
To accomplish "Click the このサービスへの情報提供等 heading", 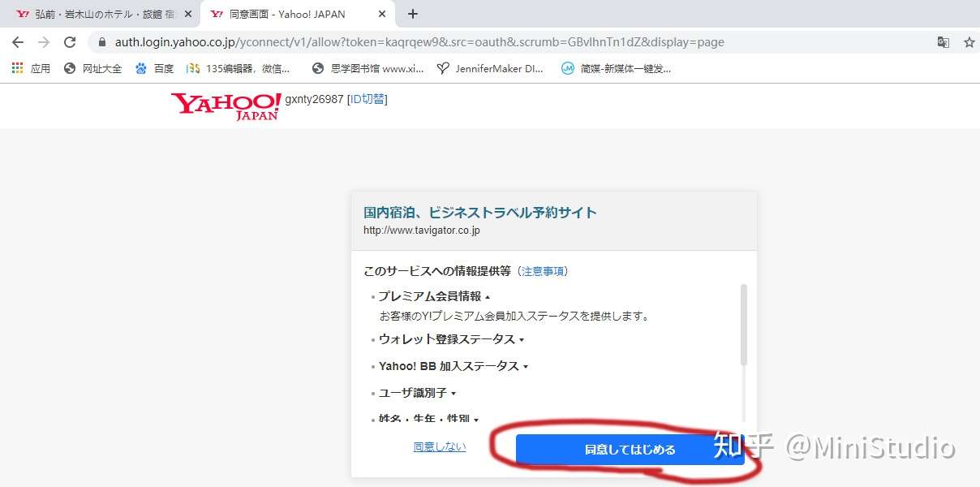I will pyautogui.click(x=437, y=271).
